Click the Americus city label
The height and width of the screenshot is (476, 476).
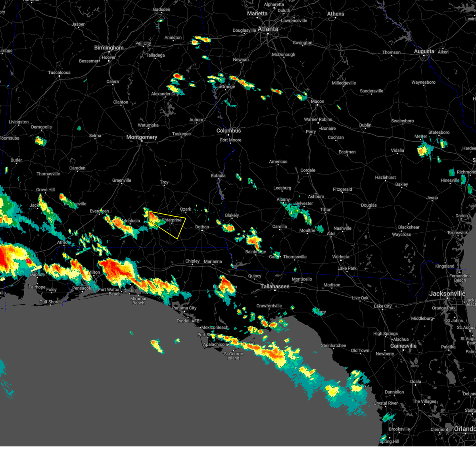coord(278,162)
